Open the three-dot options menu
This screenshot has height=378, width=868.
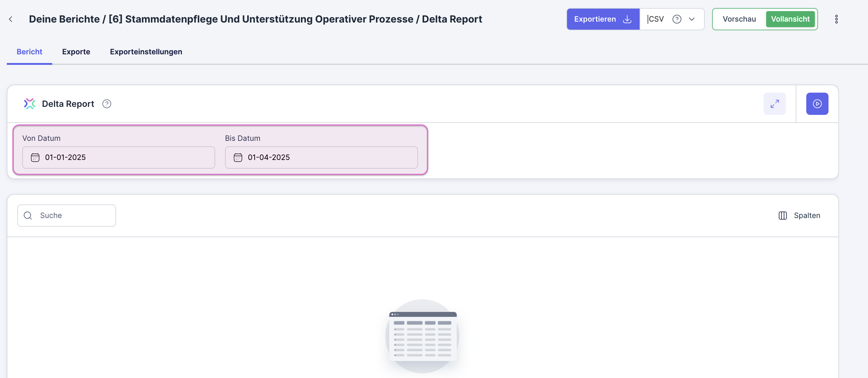837,19
